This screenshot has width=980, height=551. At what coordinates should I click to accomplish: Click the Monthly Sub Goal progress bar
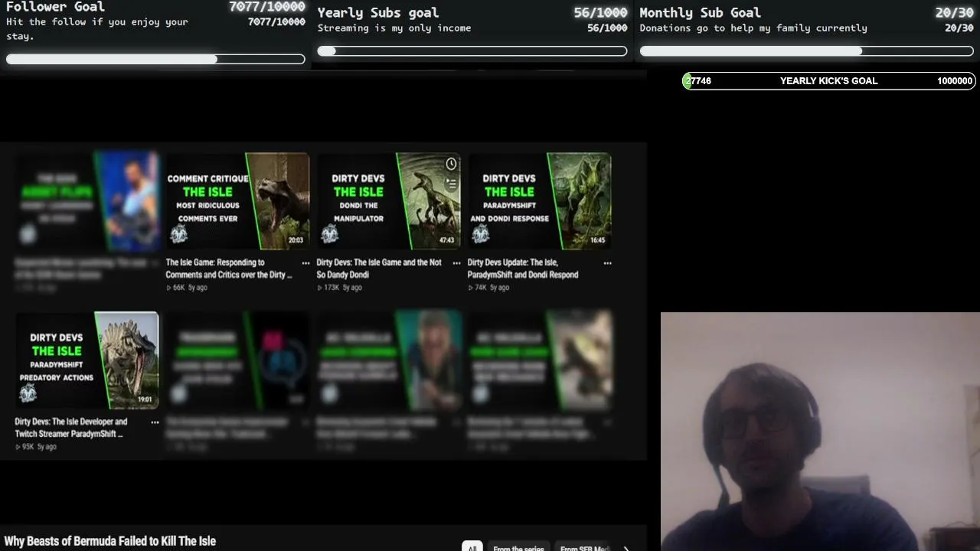click(x=807, y=51)
